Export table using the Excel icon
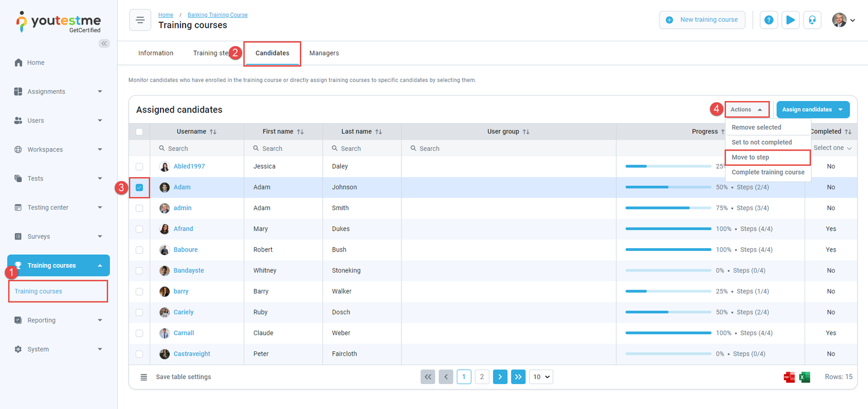The height and width of the screenshot is (409, 868). (805, 377)
